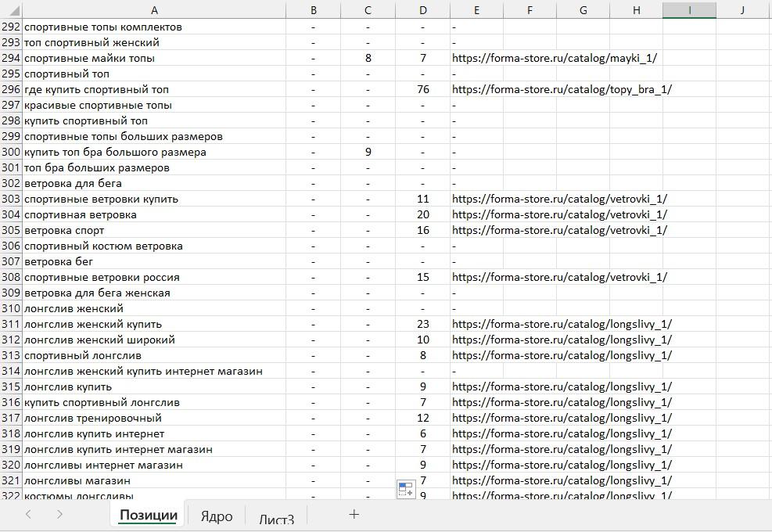Select the cell 'лонгслив женский купить интернет магазин'

tap(154, 372)
